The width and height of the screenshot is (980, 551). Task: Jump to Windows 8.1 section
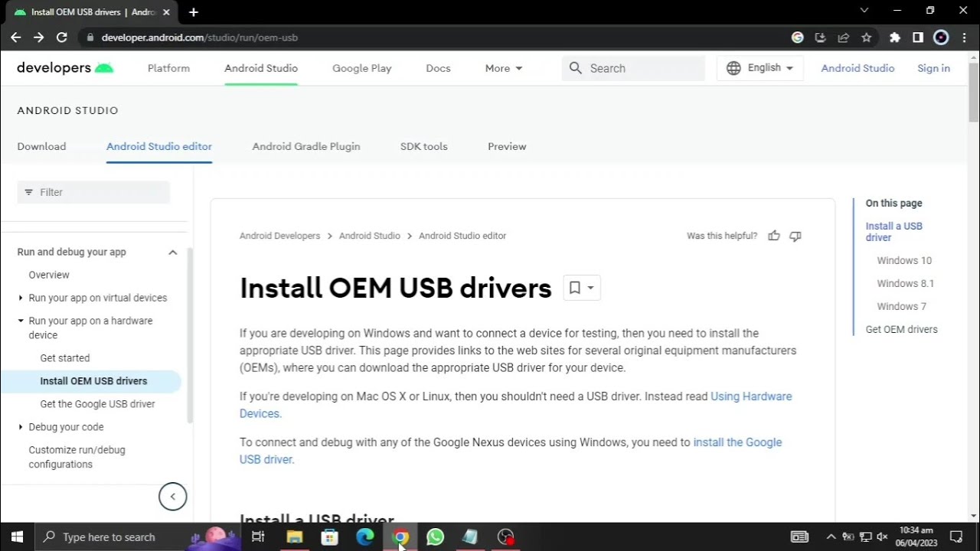pos(906,283)
